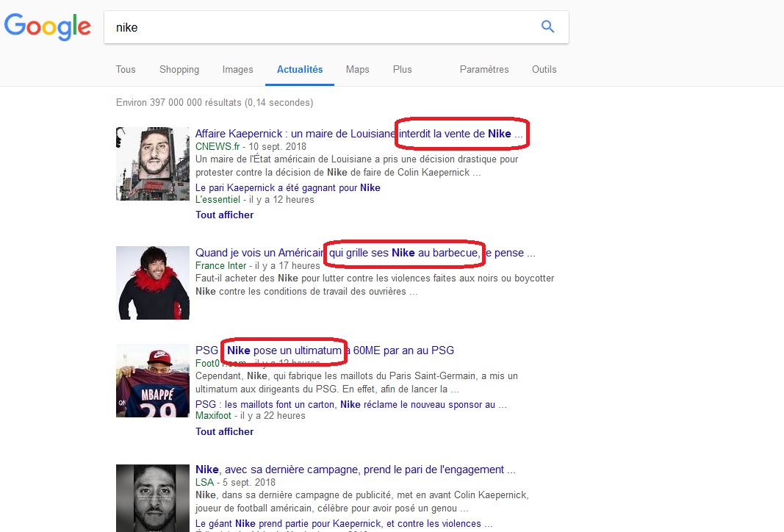784x532 pixels.
Task: Open 'Le pari Kaepernick a été gagnant' link
Action: point(287,187)
